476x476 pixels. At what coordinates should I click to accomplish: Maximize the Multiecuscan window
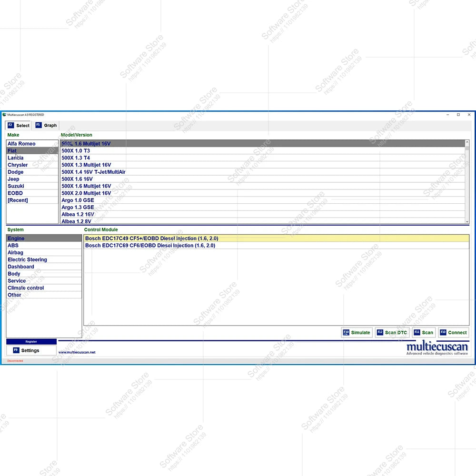458,115
